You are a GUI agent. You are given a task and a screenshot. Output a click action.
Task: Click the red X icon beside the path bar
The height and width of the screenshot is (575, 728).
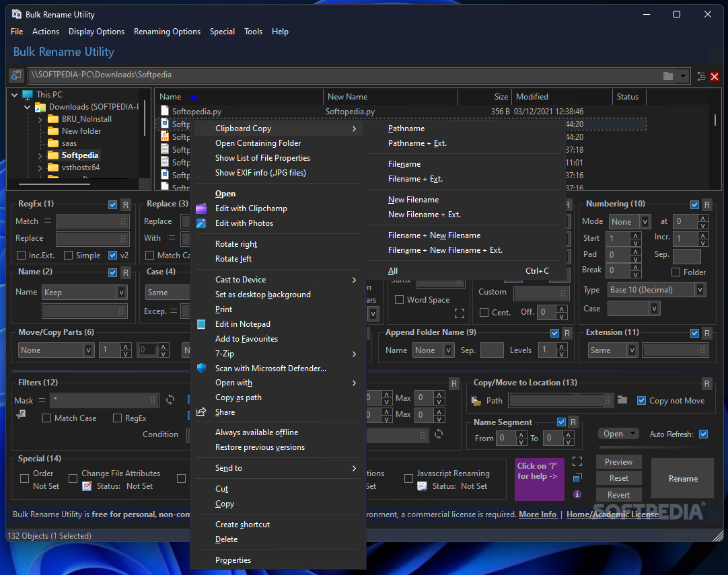click(715, 77)
